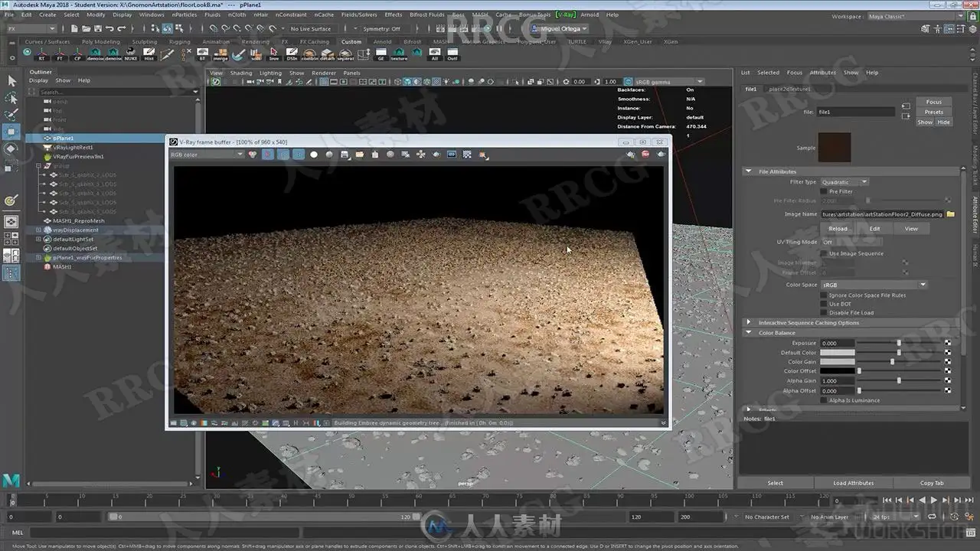The width and height of the screenshot is (980, 551).
Task: Open the Color Space sRGB dropdown
Action: click(x=874, y=285)
